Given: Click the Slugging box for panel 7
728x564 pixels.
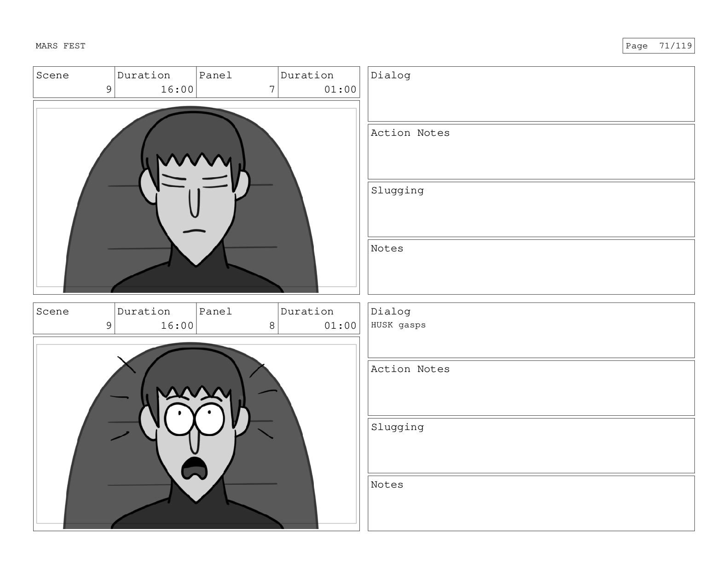Looking at the screenshot, I should click(x=531, y=209).
